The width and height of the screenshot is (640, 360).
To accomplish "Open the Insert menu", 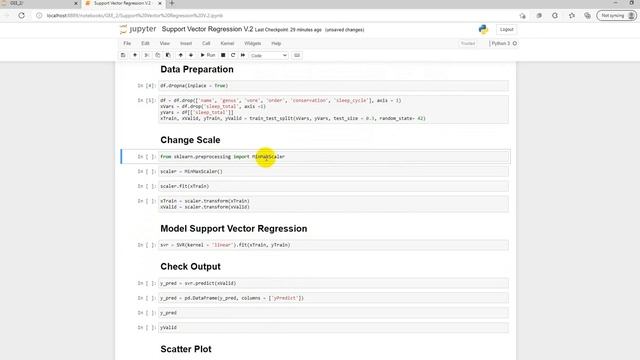I will coord(186,43).
